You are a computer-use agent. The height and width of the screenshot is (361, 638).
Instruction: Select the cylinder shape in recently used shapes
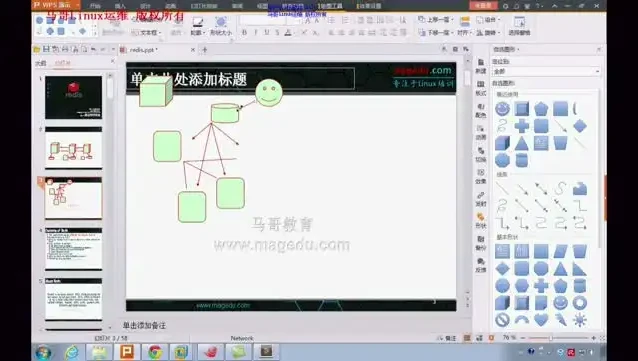pyautogui.click(x=522, y=160)
